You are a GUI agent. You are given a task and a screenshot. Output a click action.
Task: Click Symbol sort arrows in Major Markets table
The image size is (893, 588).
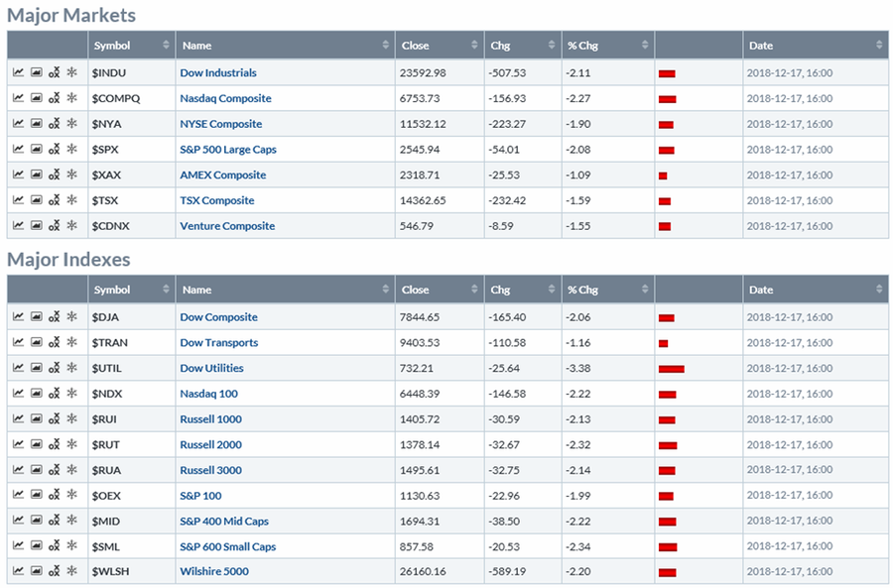(x=165, y=46)
